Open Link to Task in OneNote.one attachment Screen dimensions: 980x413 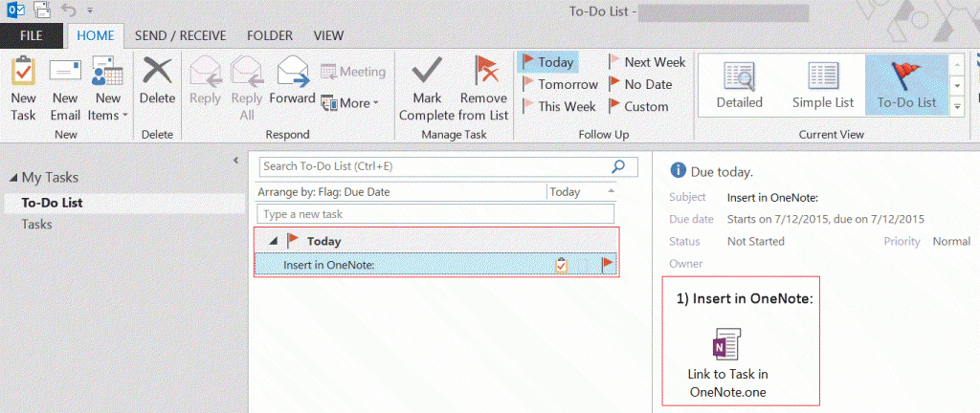[727, 362]
